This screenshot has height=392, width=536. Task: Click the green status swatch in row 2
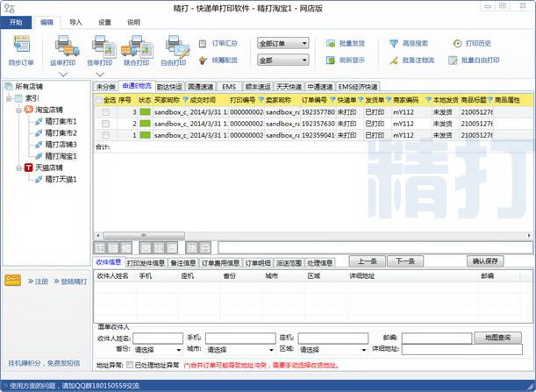coord(145,124)
